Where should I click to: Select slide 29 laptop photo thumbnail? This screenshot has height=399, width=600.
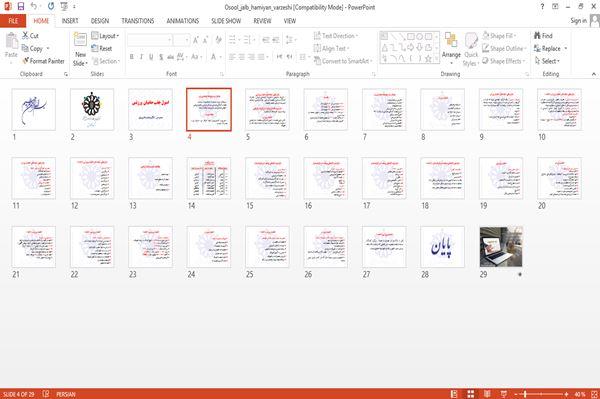pos(501,247)
